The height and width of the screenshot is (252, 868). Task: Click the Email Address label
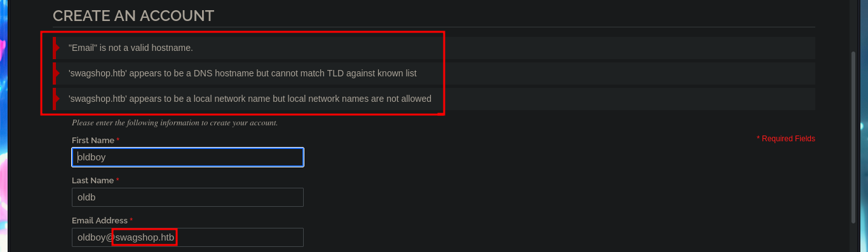point(100,220)
